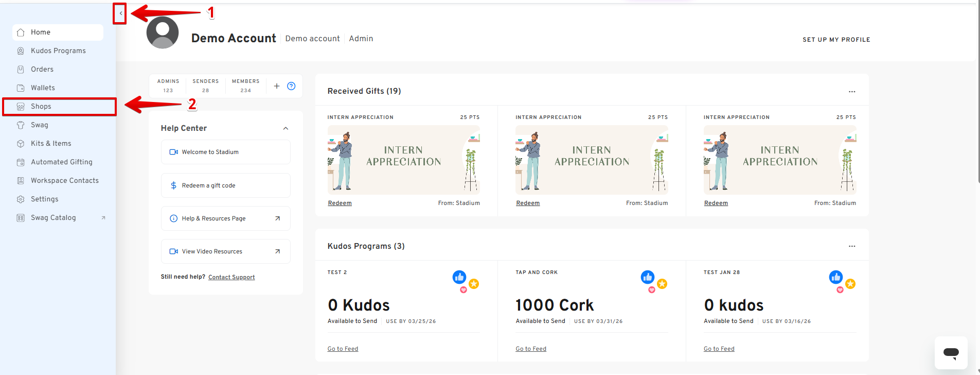Open the chat support widget icon
The width and height of the screenshot is (980, 375).
click(951, 353)
